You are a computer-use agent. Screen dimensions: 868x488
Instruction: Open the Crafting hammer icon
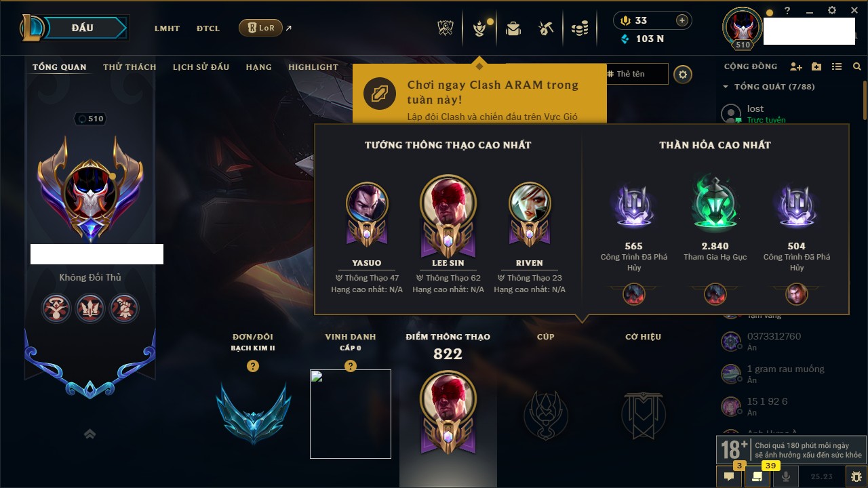tap(546, 28)
